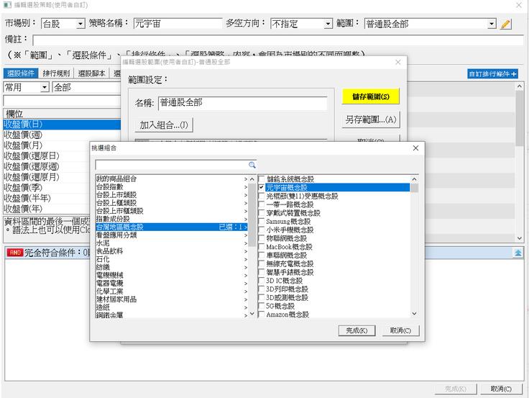Click the 挑選組合 search input field

click(x=171, y=165)
